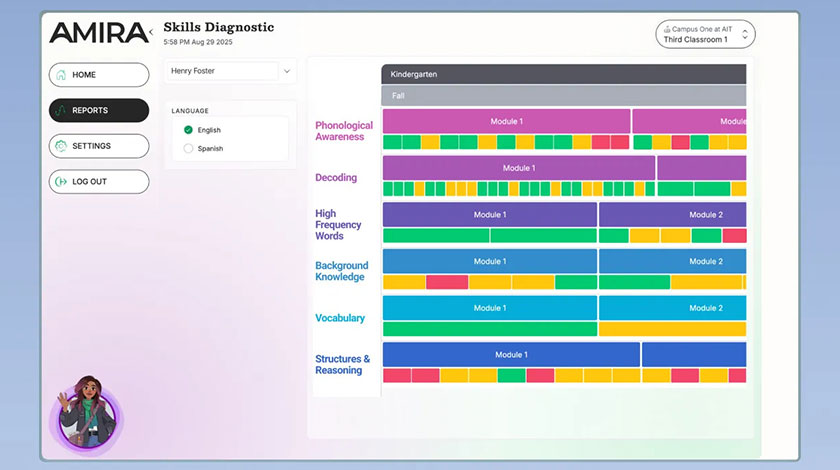Select LOG OUT
Image resolution: width=840 pixels, height=470 pixels.
(x=99, y=182)
